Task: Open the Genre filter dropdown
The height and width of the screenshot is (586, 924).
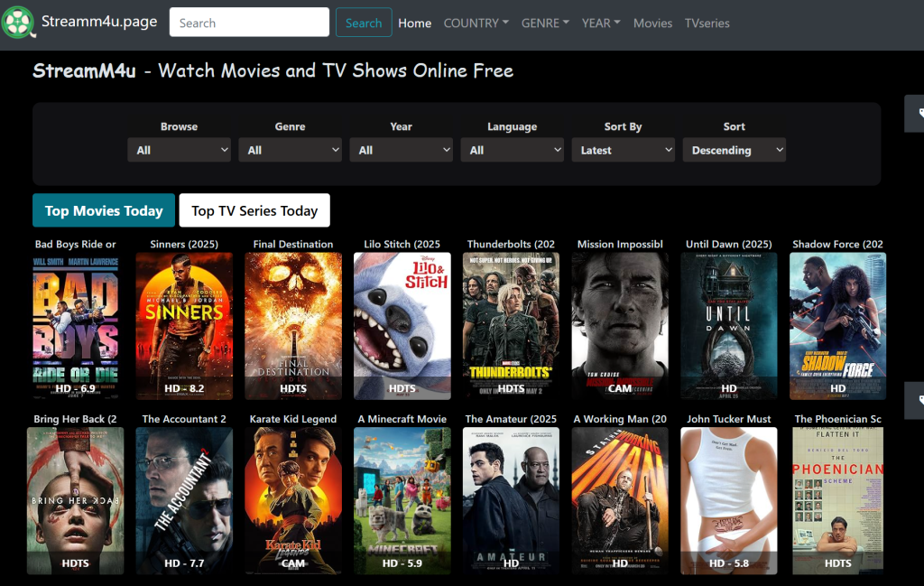Action: pyautogui.click(x=290, y=150)
